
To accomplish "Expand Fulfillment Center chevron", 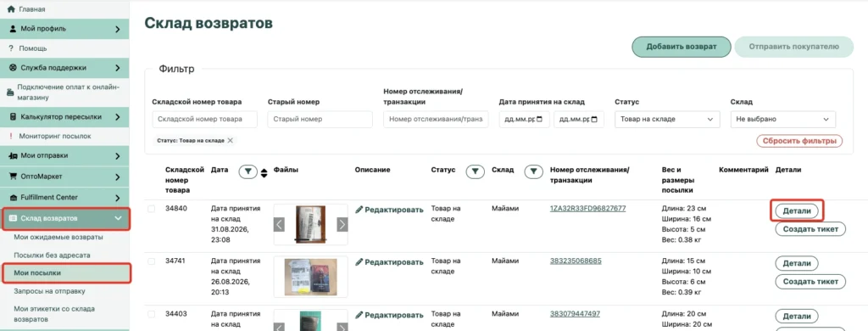I will (117, 198).
